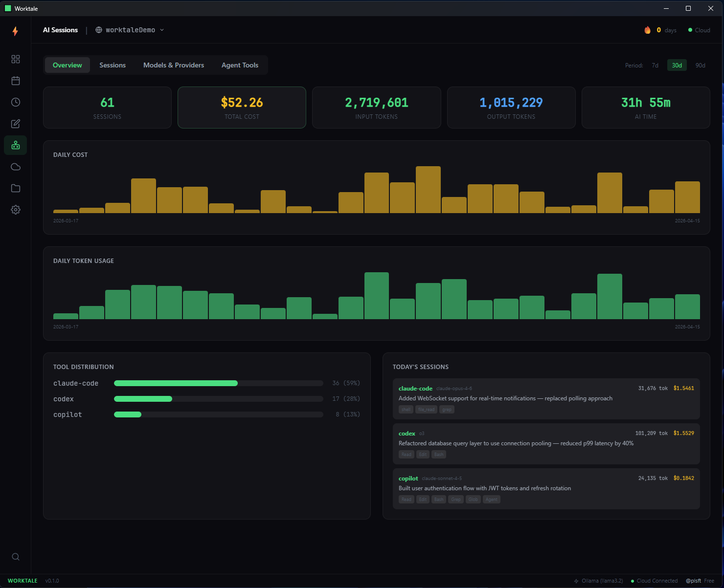This screenshot has height=588, width=724.
Task: Select the 7d period option
Action: (655, 65)
